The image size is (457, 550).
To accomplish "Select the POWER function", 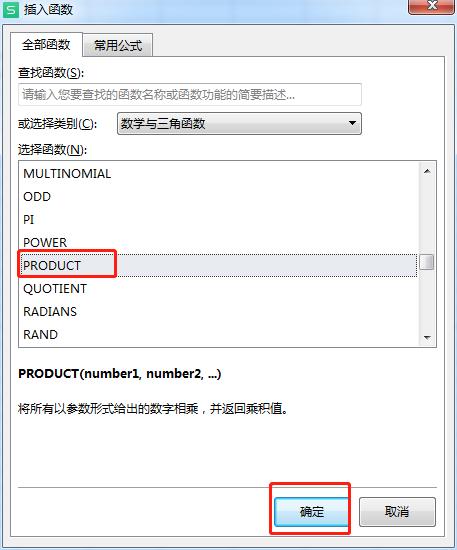I will click(217, 242).
